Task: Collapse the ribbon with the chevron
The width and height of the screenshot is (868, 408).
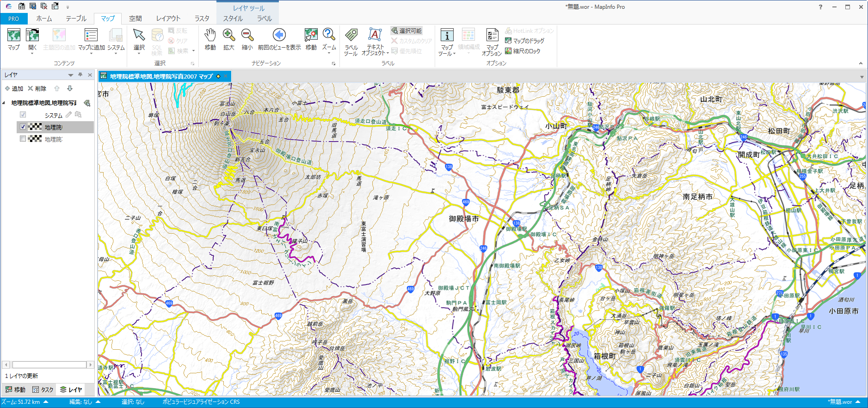Action: 861,63
